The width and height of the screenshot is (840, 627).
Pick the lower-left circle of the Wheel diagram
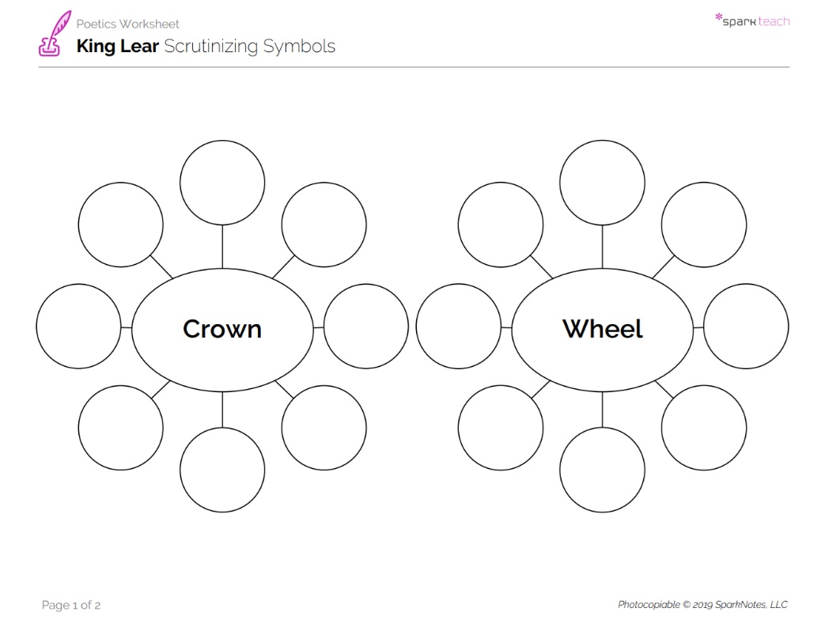(501, 428)
